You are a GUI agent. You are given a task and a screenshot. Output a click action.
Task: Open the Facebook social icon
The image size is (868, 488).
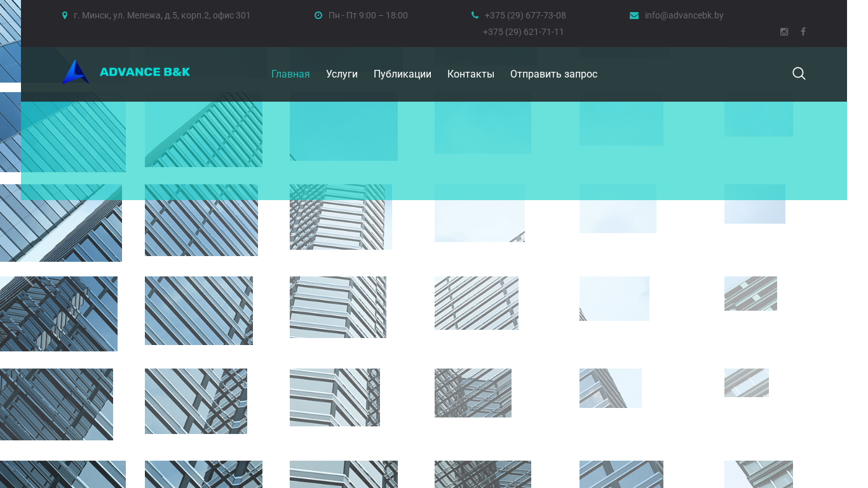click(803, 32)
